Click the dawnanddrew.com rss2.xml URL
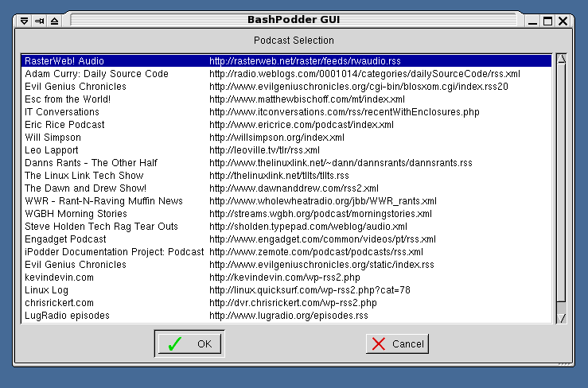Screen dimensions: 588x388 coord(294,188)
